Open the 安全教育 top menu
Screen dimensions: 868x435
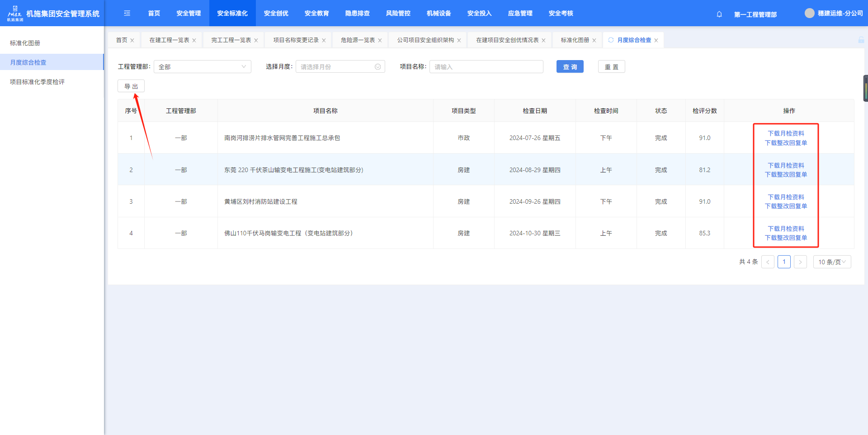316,13
